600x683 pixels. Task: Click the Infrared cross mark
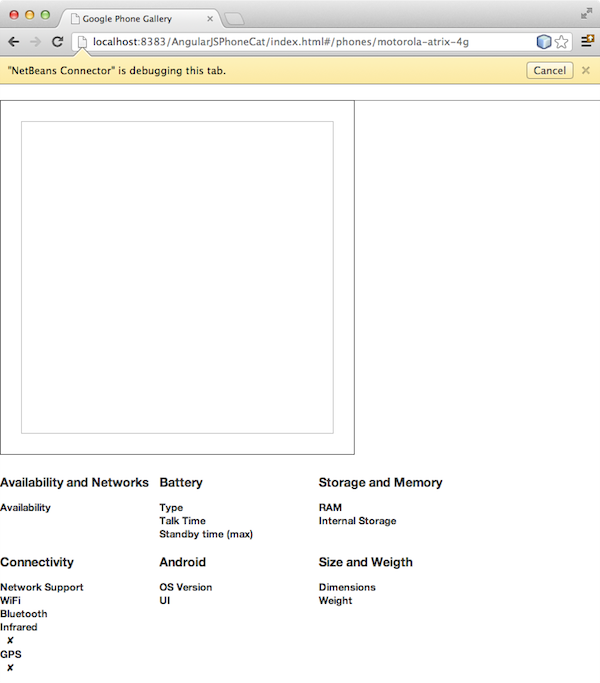(x=10, y=640)
